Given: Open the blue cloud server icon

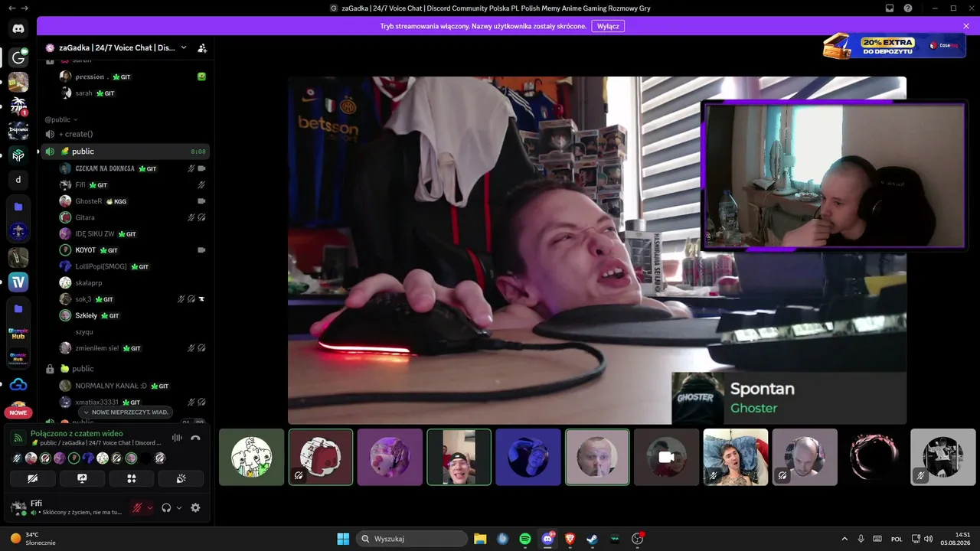Looking at the screenshot, I should [18, 384].
